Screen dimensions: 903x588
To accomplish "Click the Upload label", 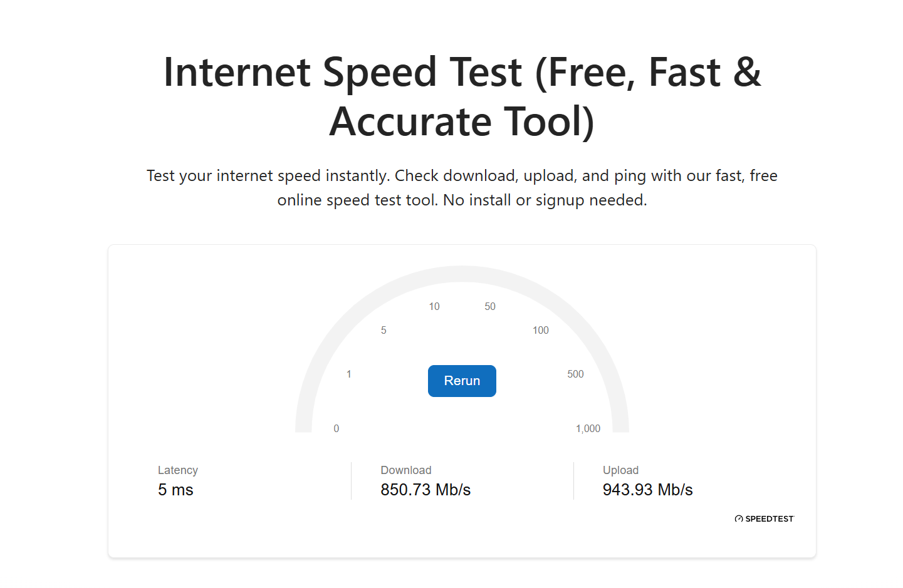I will coord(620,470).
